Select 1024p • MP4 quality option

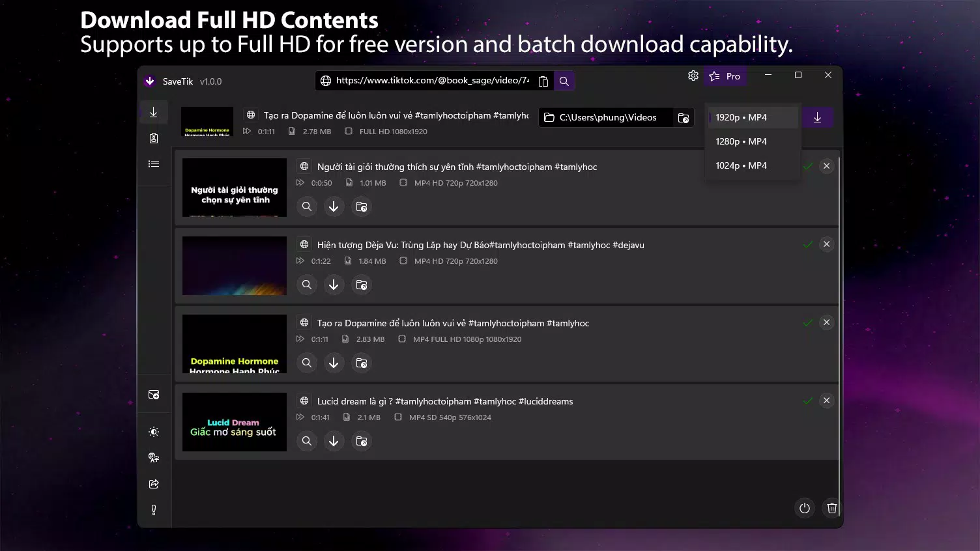753,166
